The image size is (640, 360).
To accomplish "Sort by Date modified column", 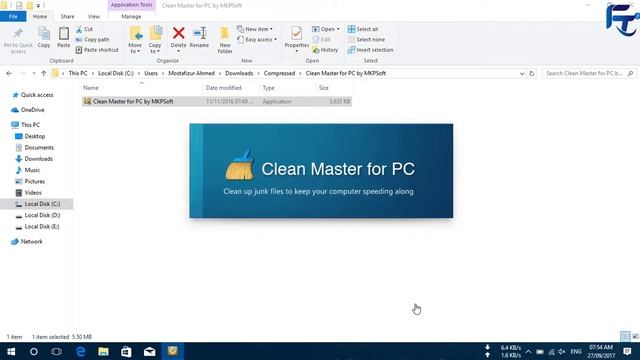I will (x=223, y=88).
